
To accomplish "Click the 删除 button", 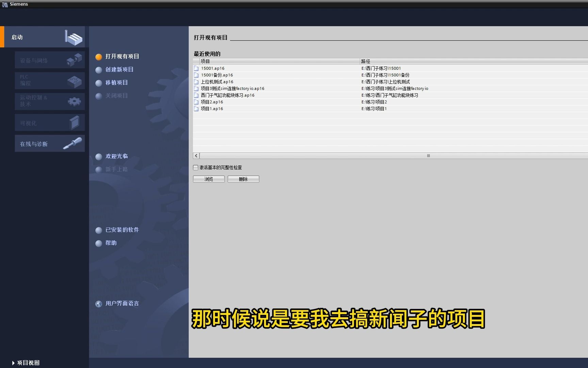I will pyautogui.click(x=243, y=179).
